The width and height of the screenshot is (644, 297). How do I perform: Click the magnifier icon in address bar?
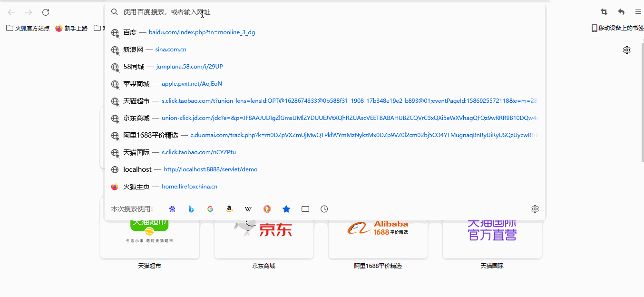tap(115, 12)
